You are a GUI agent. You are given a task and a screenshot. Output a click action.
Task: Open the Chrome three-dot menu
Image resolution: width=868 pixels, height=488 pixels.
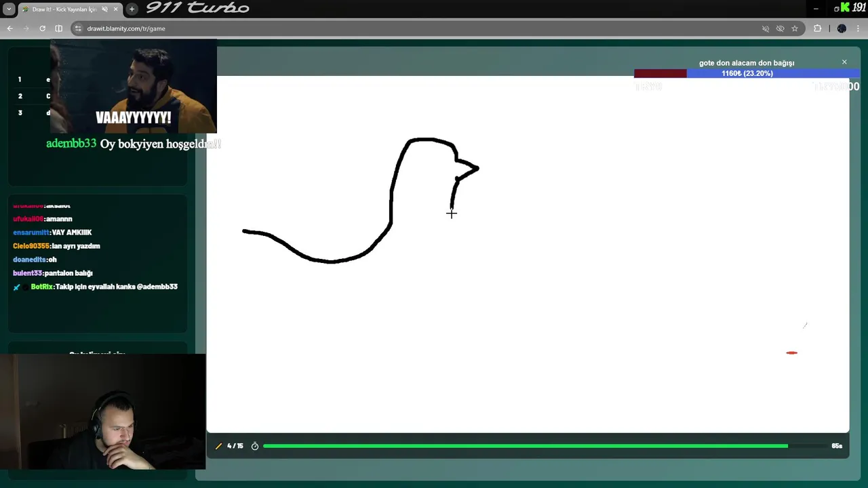click(859, 28)
